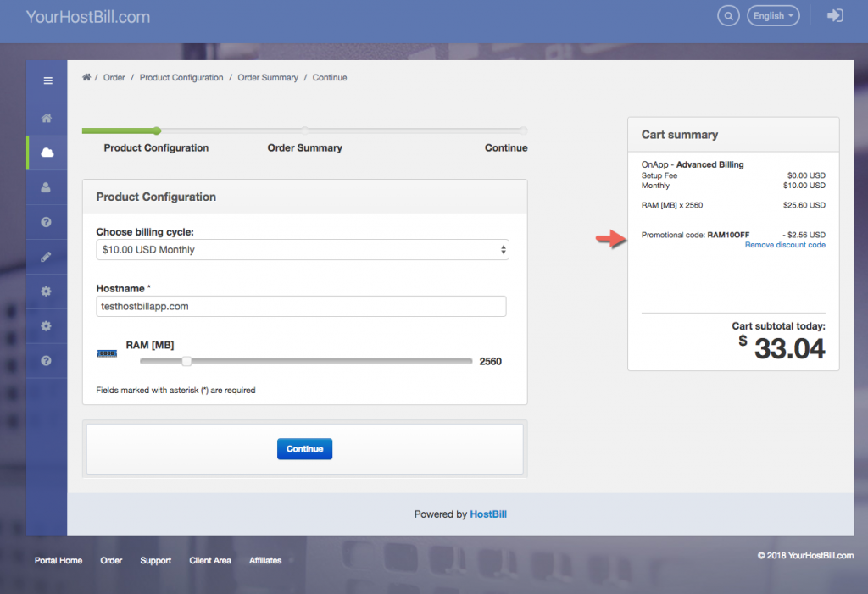
Task: Select the Order Summary step label
Action: (304, 147)
